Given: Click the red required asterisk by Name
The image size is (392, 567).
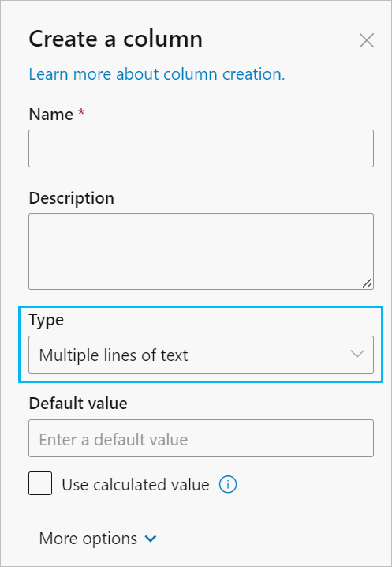Looking at the screenshot, I should pos(81,112).
